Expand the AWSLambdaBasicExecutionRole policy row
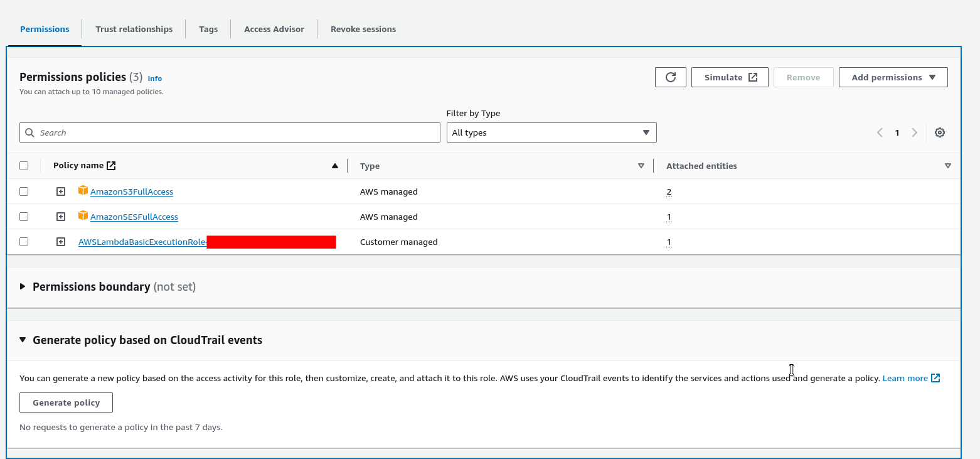This screenshot has width=980, height=459. (x=61, y=242)
